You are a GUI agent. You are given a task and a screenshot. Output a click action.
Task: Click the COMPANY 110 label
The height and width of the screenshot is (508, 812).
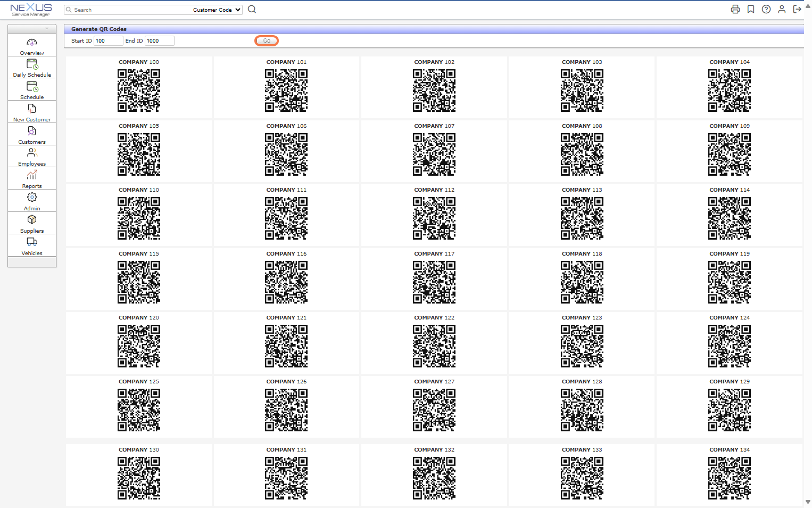(x=139, y=190)
